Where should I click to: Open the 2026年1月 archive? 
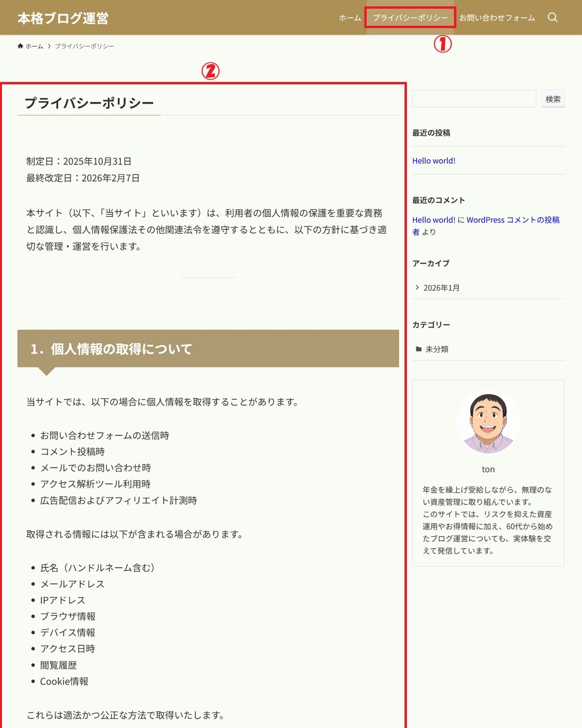[441, 288]
